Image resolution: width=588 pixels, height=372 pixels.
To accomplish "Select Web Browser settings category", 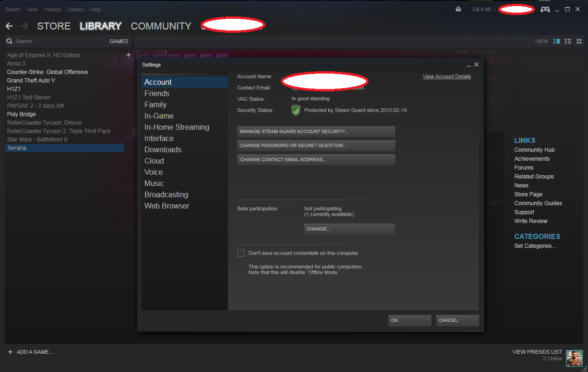I will coord(185,206).
